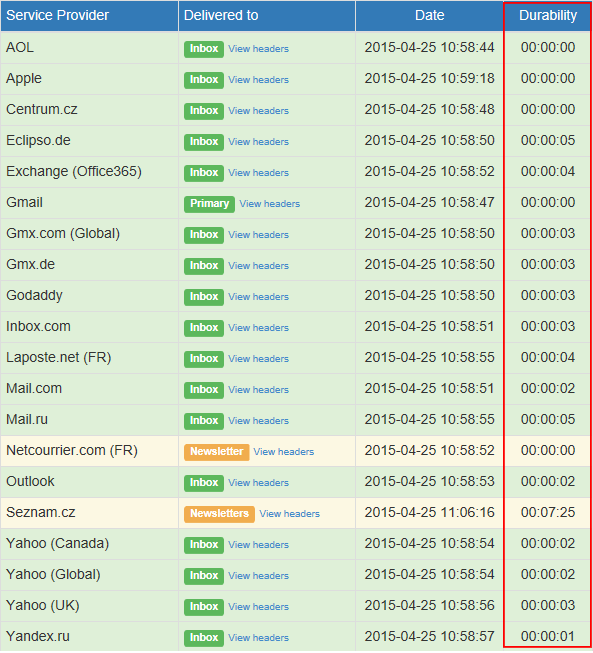593x653 pixels.
Task: Click Apple date 2015-04-25 10:59:18
Action: tap(429, 79)
